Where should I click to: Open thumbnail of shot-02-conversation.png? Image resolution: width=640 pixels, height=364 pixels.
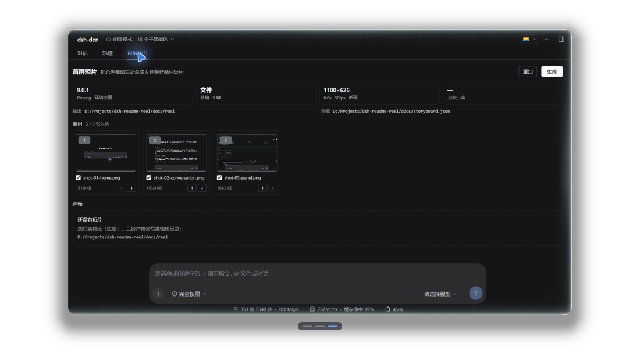[x=176, y=152]
